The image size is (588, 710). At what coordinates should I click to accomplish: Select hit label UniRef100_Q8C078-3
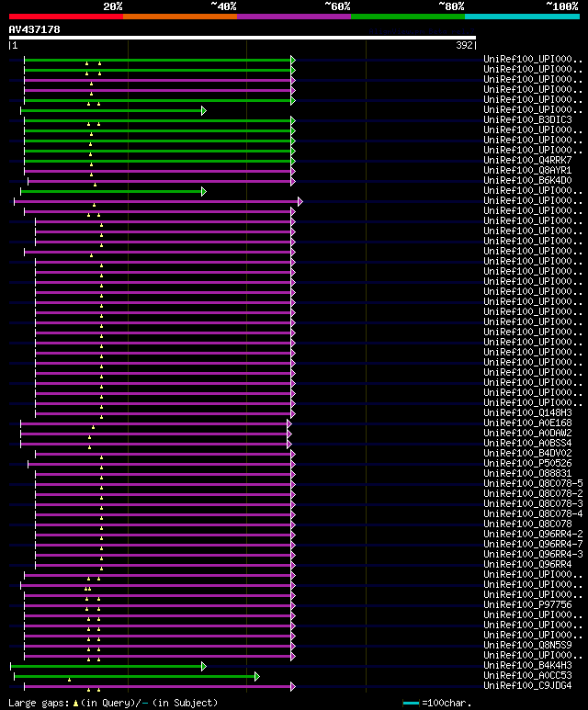pos(533,503)
